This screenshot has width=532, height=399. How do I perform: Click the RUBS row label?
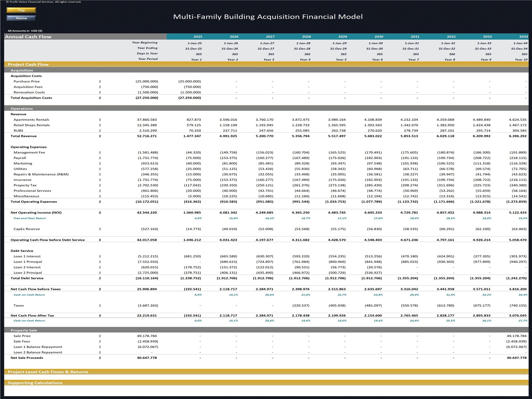(18, 131)
